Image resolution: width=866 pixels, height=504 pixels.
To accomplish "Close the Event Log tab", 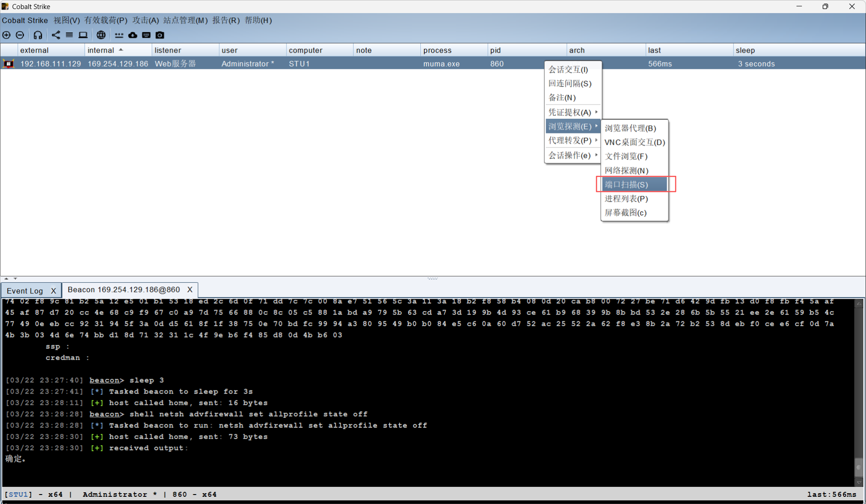I will tap(53, 291).
